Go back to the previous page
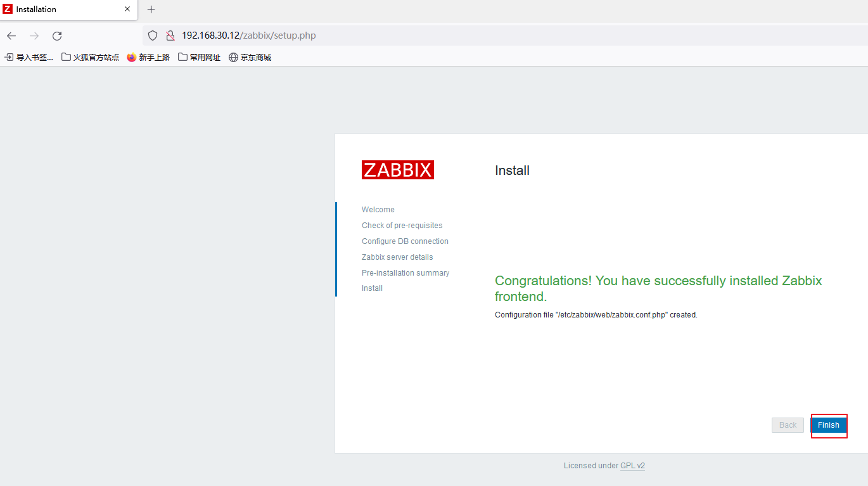Image resolution: width=868 pixels, height=486 pixels. (x=11, y=35)
